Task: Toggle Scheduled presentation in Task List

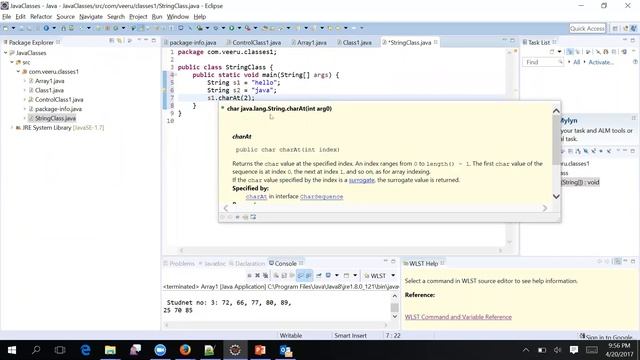Action: [x=578, y=52]
